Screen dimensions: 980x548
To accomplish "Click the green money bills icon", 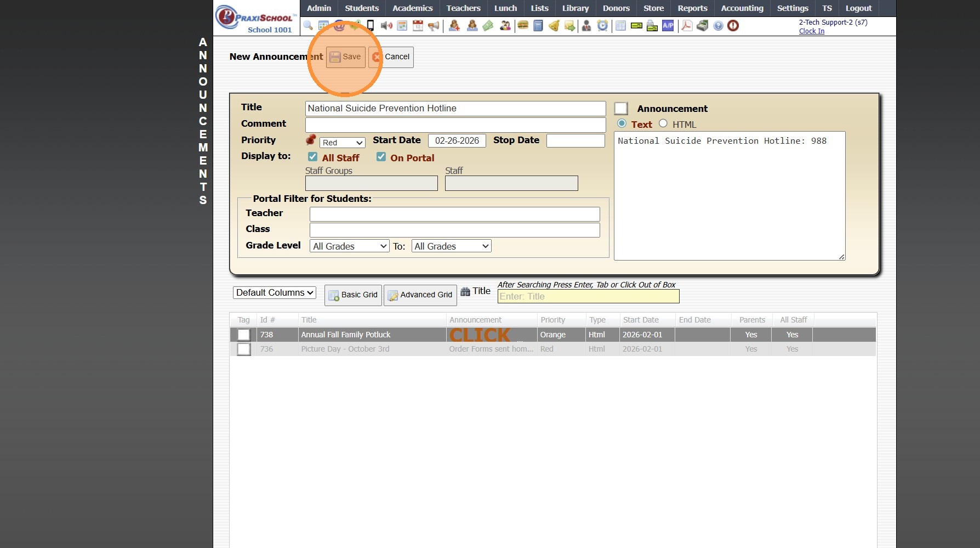I will tap(488, 25).
